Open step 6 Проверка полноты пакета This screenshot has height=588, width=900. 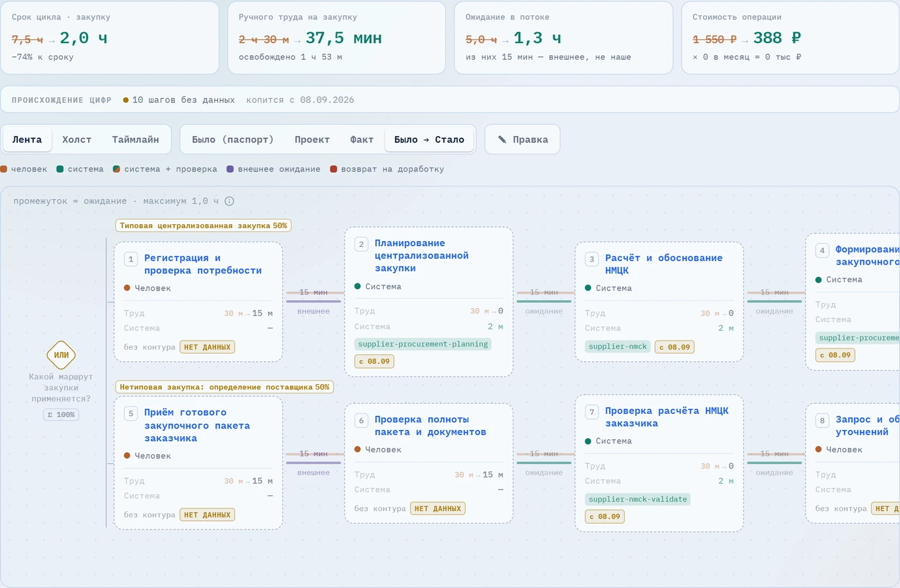coord(429,463)
